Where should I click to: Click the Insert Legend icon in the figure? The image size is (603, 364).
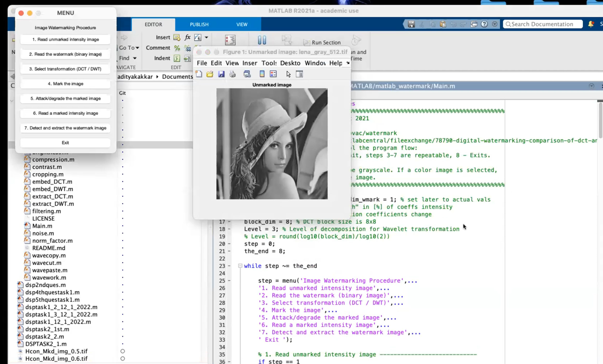click(273, 74)
